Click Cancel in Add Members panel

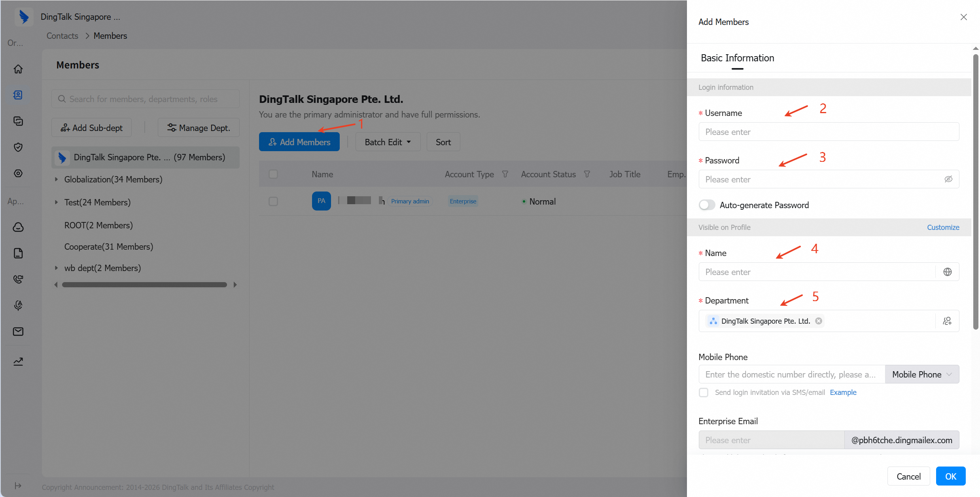(908, 476)
